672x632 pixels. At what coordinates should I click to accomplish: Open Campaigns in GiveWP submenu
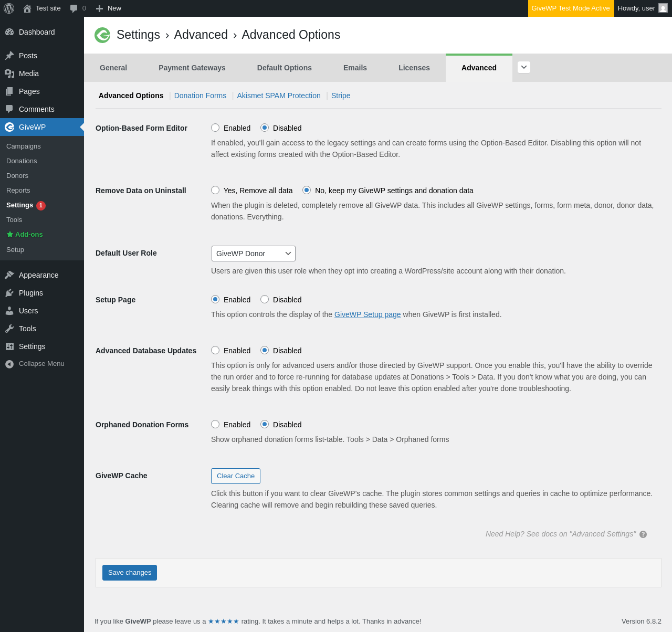(x=24, y=146)
